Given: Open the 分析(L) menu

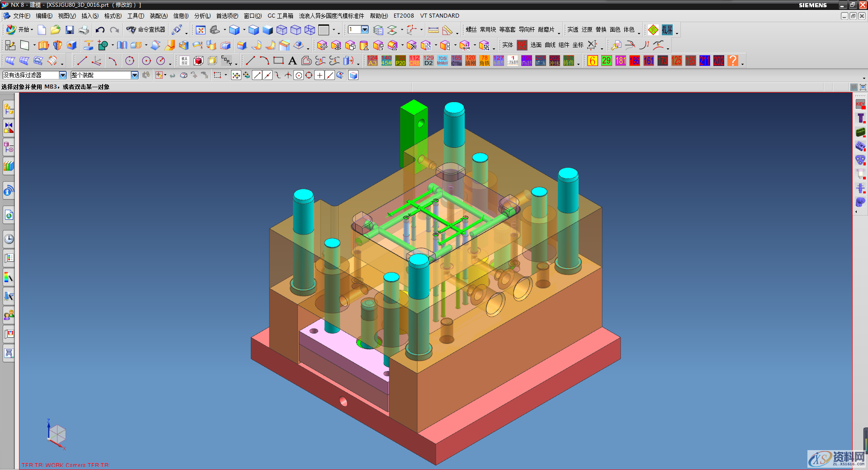Looking at the screenshot, I should pyautogui.click(x=202, y=16).
